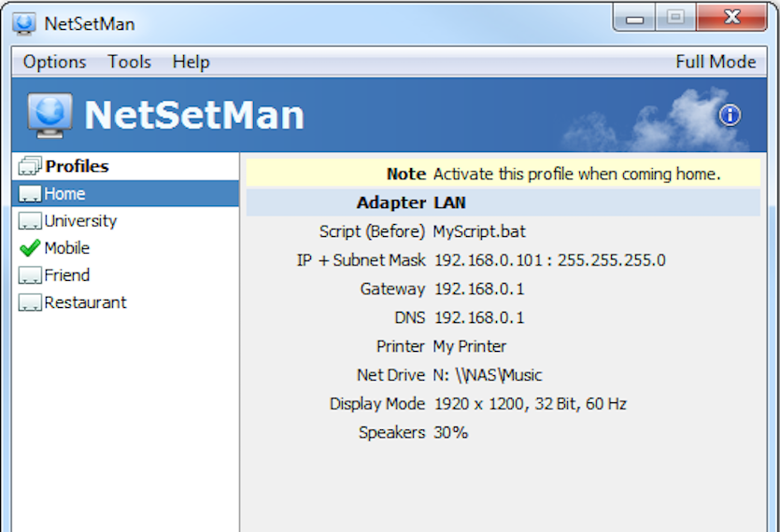Click the Speakers label
The image size is (780, 532).
(392, 432)
